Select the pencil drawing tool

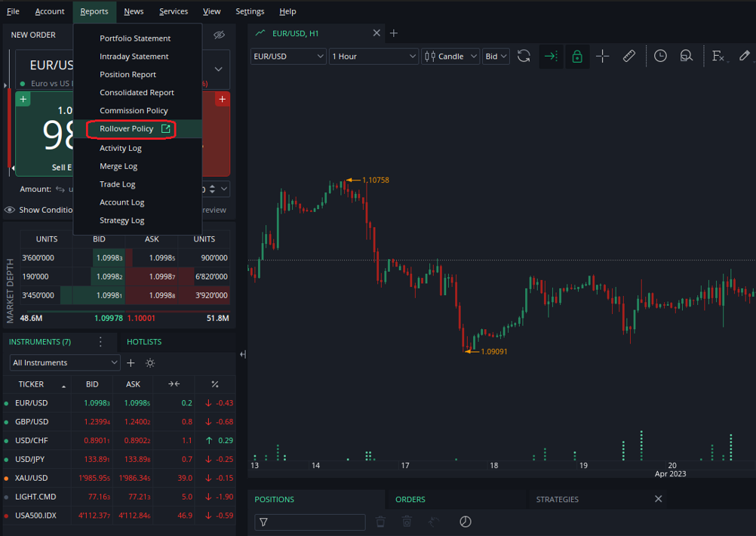click(x=745, y=57)
